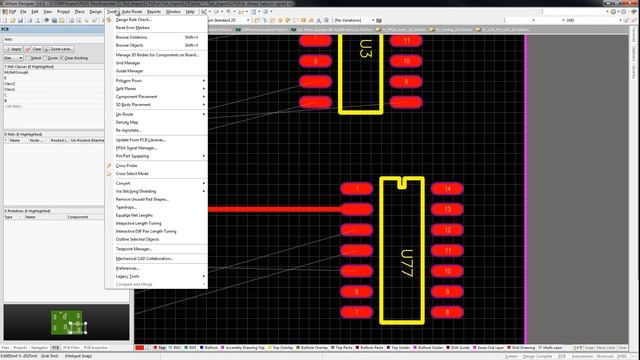Screen dimensions: 640x360
Task: Click the save toolbar icon
Action: 20,20
